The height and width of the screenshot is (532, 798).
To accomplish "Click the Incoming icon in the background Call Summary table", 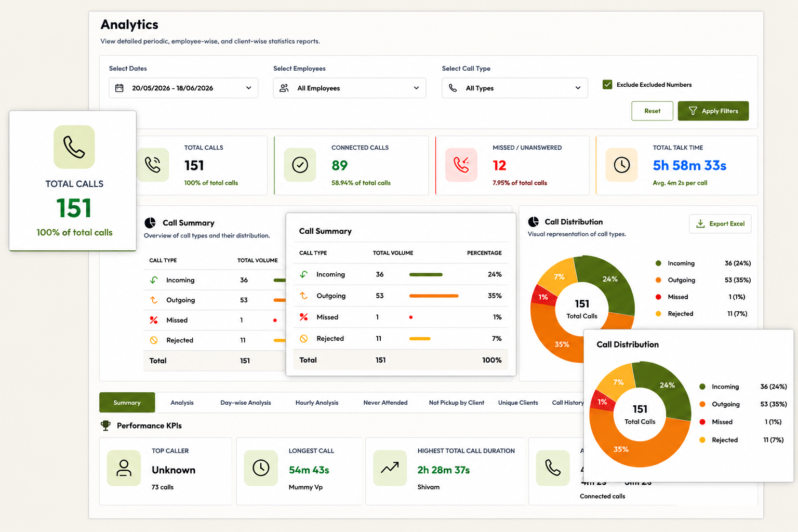I will [x=154, y=280].
